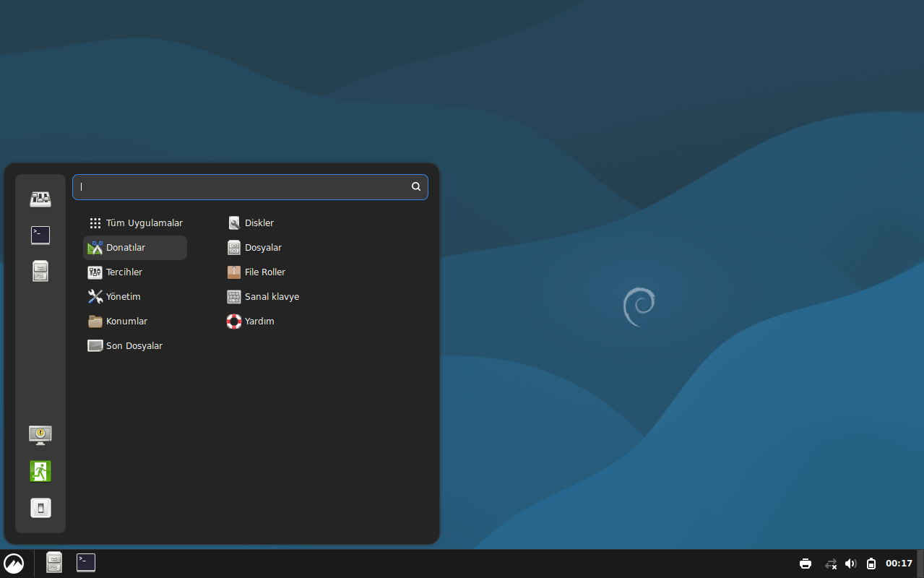Click the menu search text field
The width and height of the screenshot is (924, 578).
250,186
